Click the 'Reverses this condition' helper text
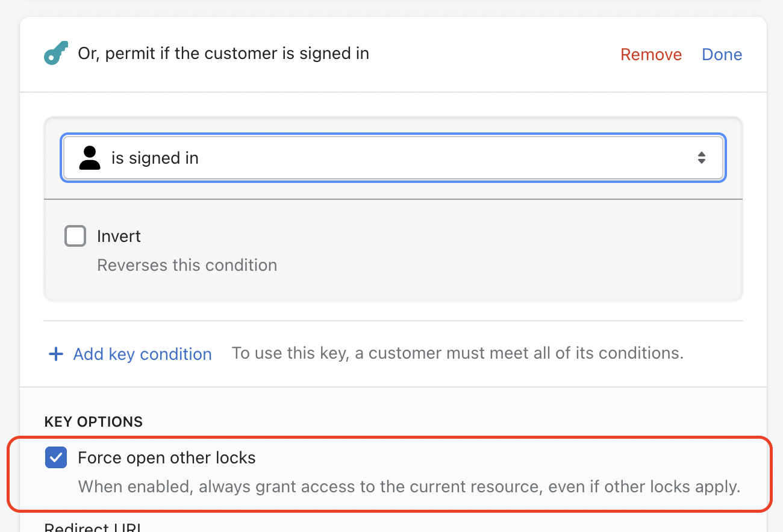Screen dimensions: 783x532 (187, 265)
